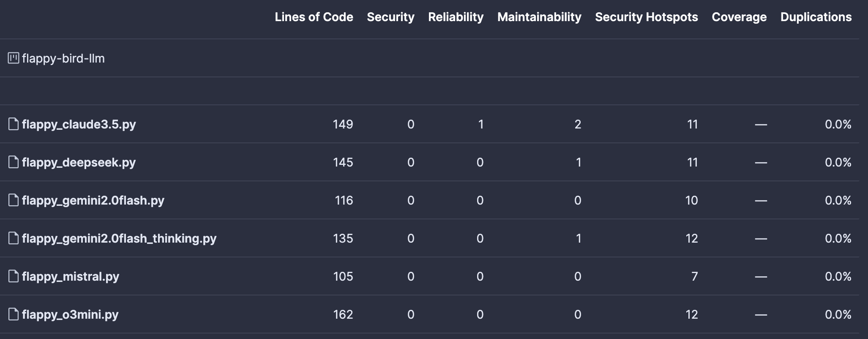Open flappy_deepseek.py file

[x=79, y=163]
